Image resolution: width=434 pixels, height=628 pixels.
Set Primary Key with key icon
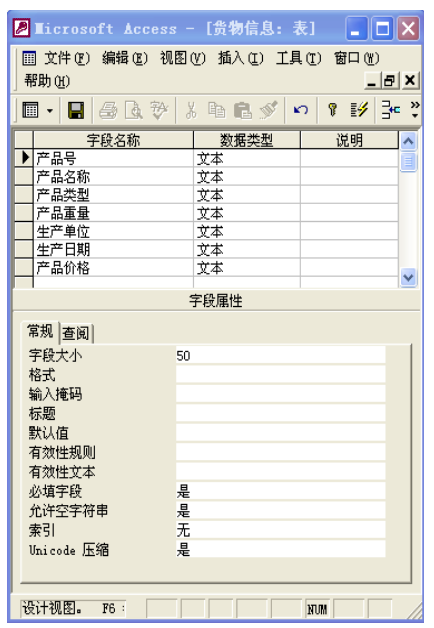click(x=332, y=109)
